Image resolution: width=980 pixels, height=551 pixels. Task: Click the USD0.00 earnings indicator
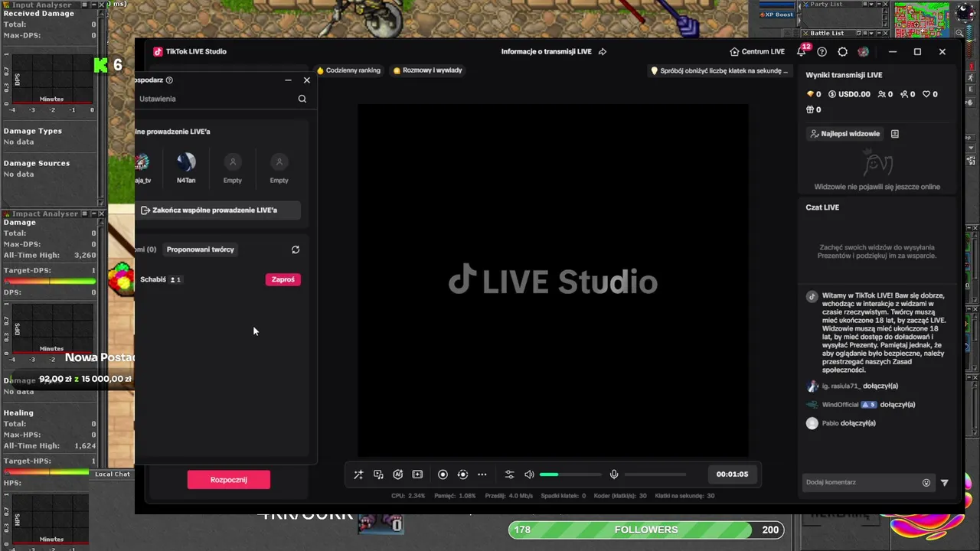pos(849,94)
